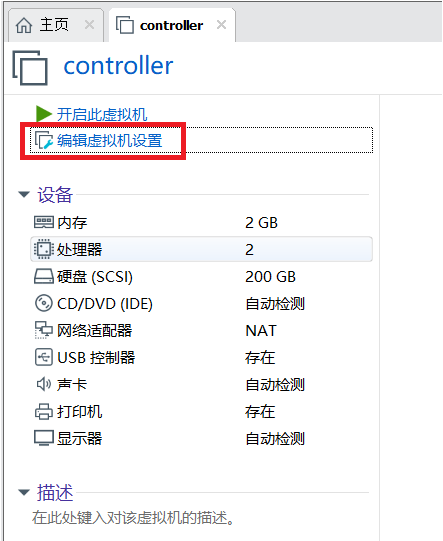443x541 pixels.
Task: Close the controller tab
Action: [222, 24]
